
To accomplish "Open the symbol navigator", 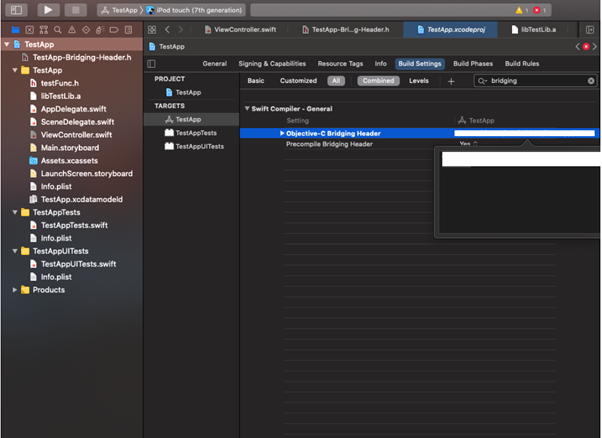I will [44, 30].
